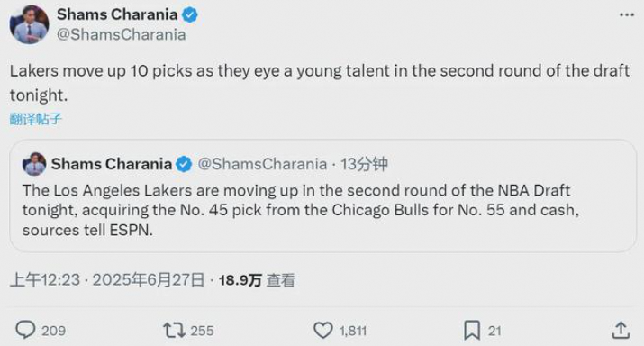Click the 翻译帖子 translate link
The height and width of the screenshot is (346, 644).
click(x=36, y=119)
